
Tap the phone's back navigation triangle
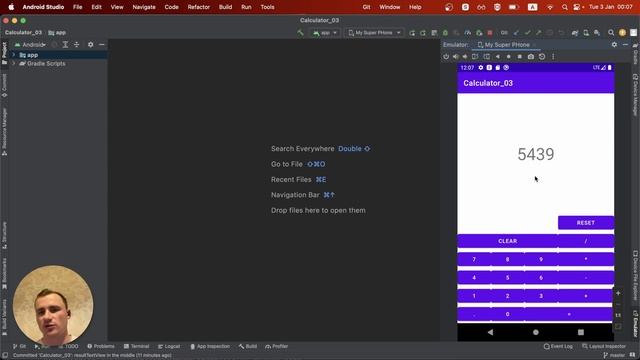point(490,332)
